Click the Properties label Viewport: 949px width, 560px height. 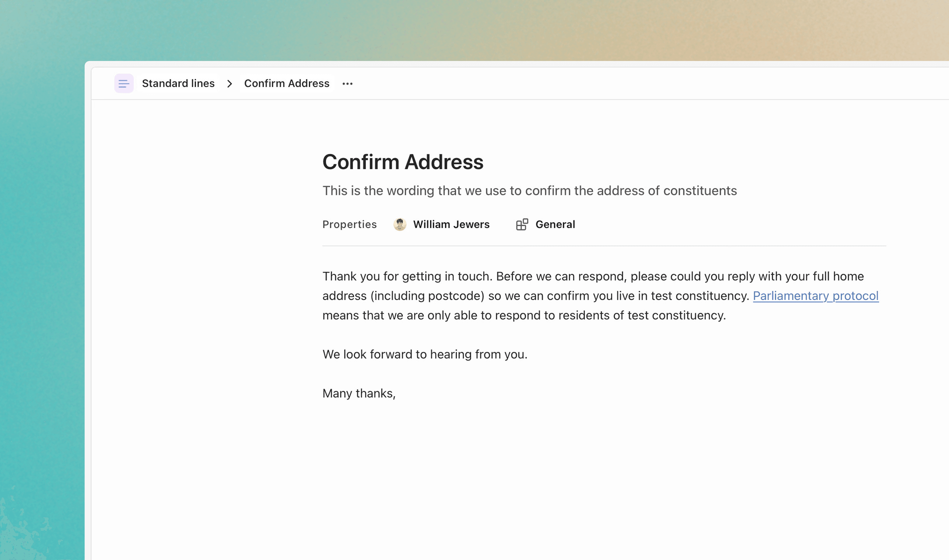[349, 224]
